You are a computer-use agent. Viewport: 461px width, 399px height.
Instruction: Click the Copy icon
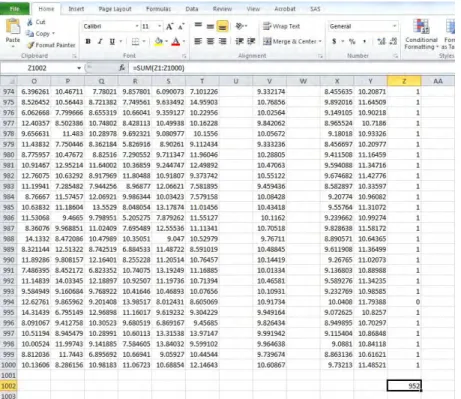30,34
